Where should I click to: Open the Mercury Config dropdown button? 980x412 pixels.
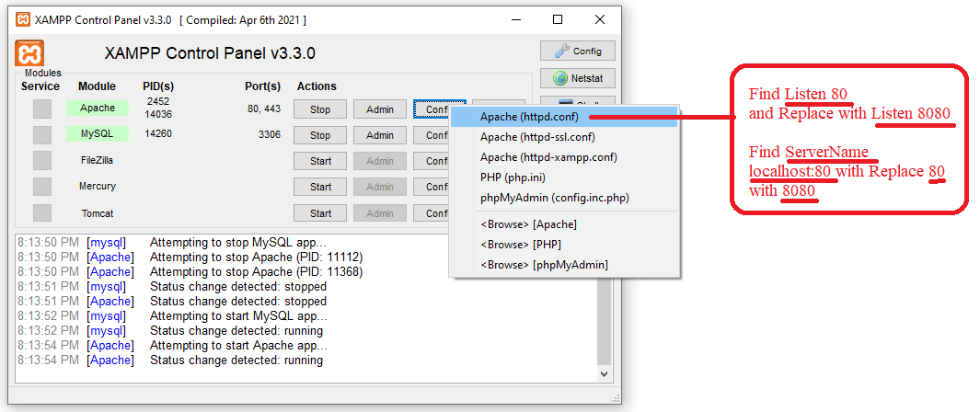(x=432, y=187)
